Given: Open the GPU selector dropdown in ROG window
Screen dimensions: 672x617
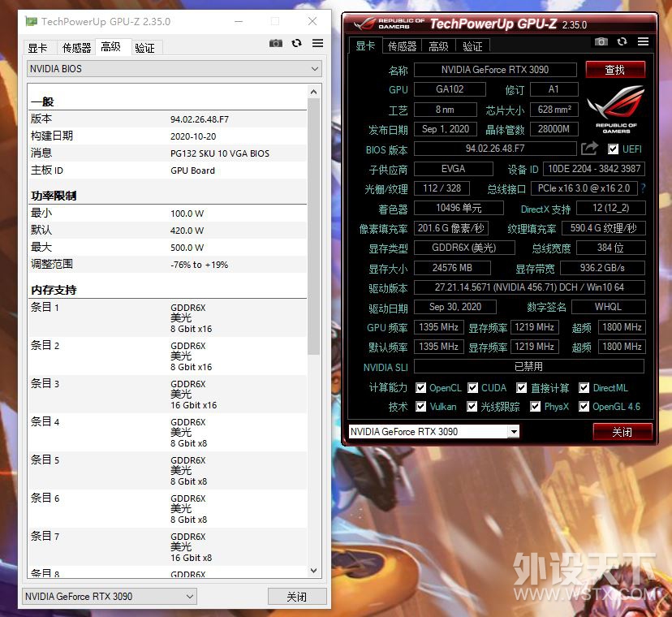Looking at the screenshot, I should coord(433,431).
